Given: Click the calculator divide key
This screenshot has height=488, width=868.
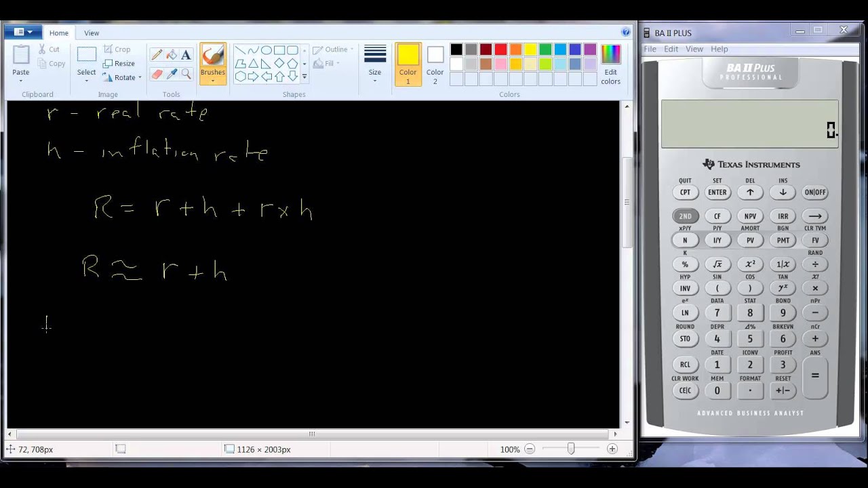Looking at the screenshot, I should pyautogui.click(x=815, y=264).
